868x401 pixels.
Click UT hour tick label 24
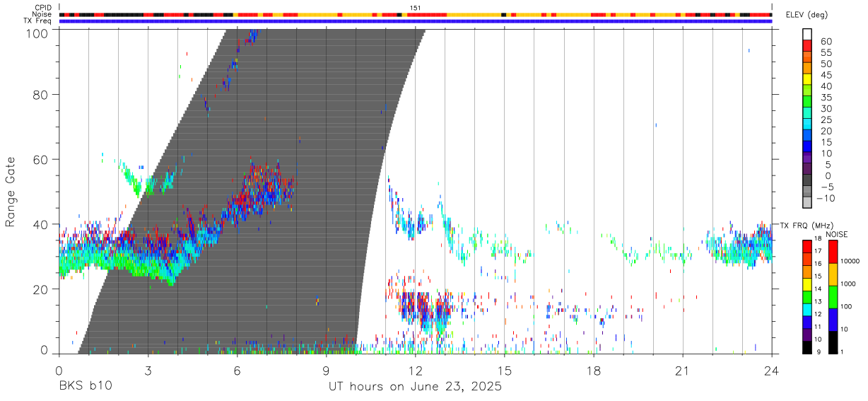tap(772, 370)
